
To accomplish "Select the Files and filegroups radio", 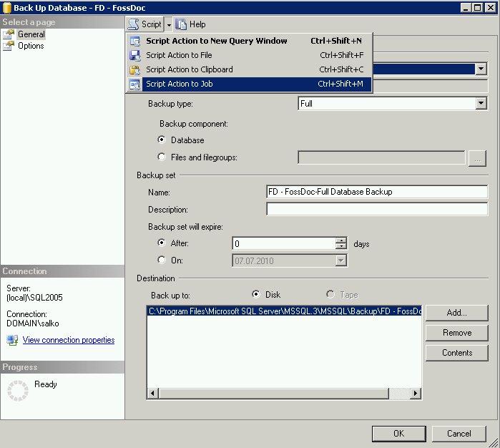I will click(162, 157).
